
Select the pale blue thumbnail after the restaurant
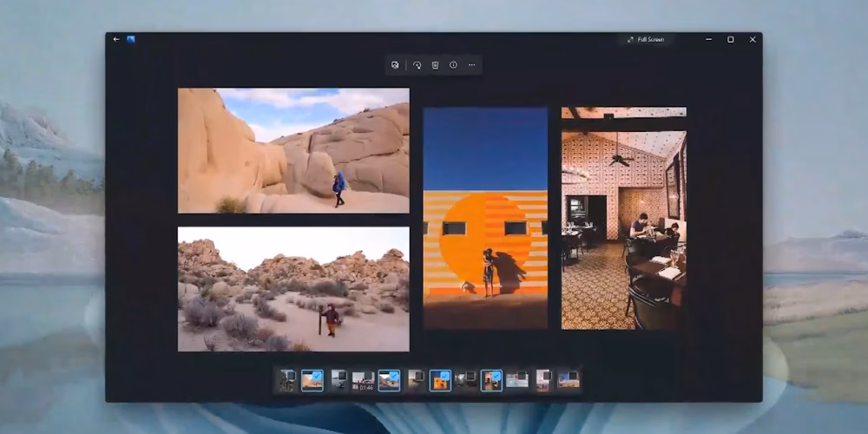[517, 380]
